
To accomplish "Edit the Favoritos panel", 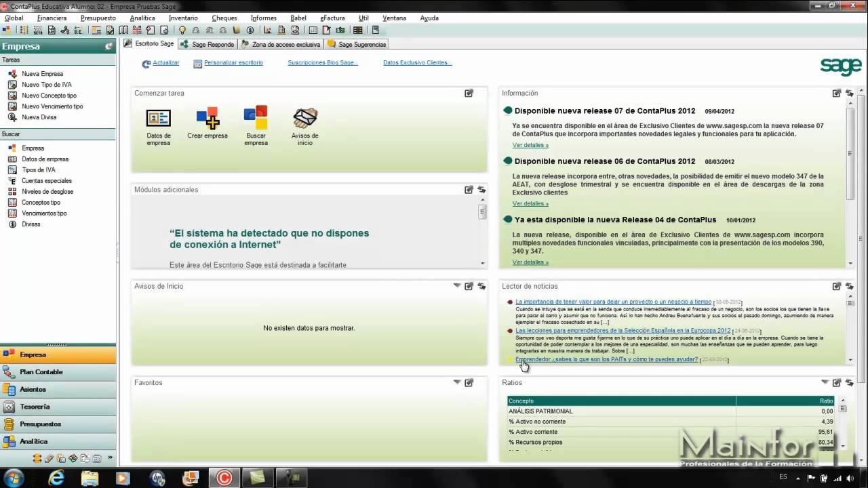I will click(x=469, y=383).
